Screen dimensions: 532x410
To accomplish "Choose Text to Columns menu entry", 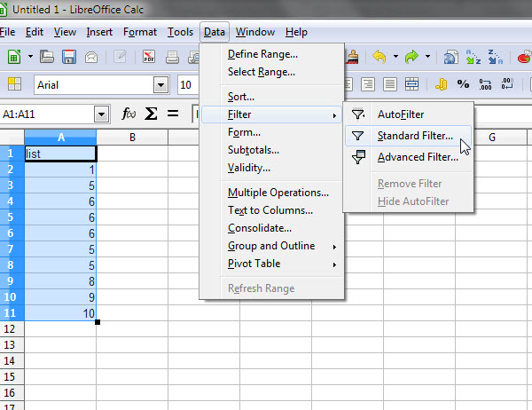I will tap(271, 210).
